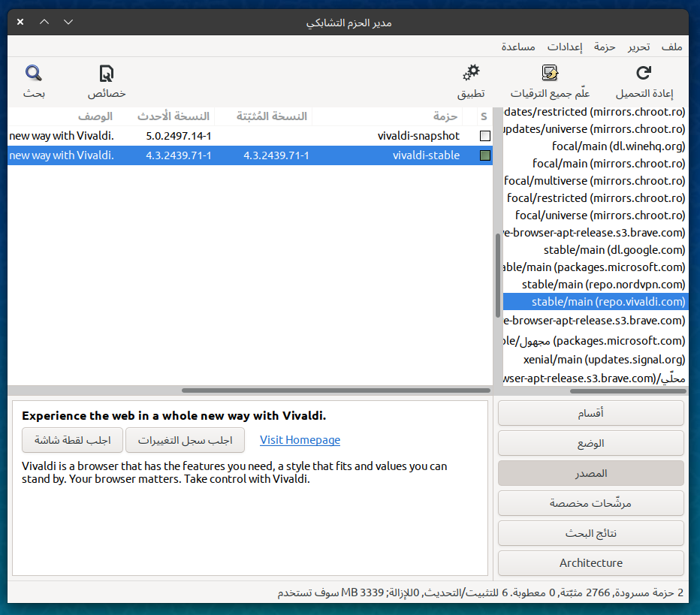Viewport: 700px width, 615px height.
Task: Toggle the vivaldi-stable status checkbox
Action: [x=485, y=155]
